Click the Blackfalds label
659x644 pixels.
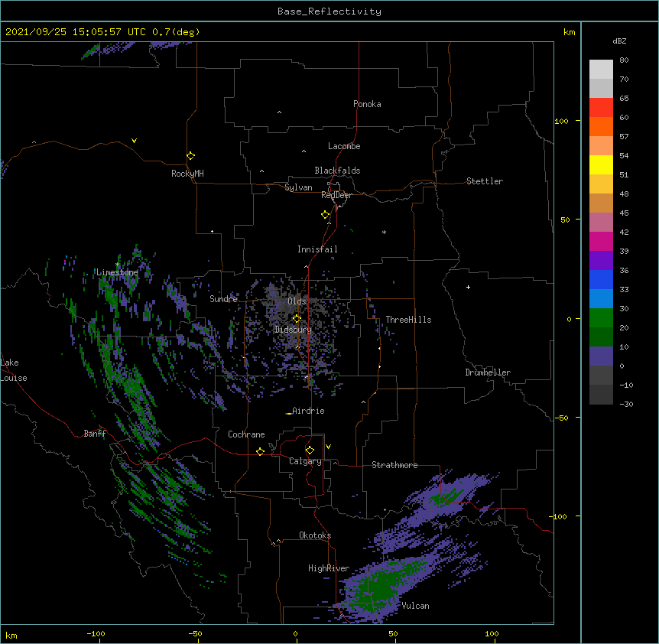point(337,171)
